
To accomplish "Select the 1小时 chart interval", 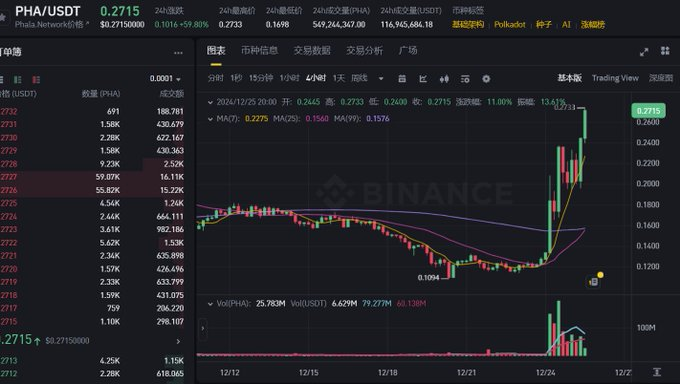I will [289, 78].
